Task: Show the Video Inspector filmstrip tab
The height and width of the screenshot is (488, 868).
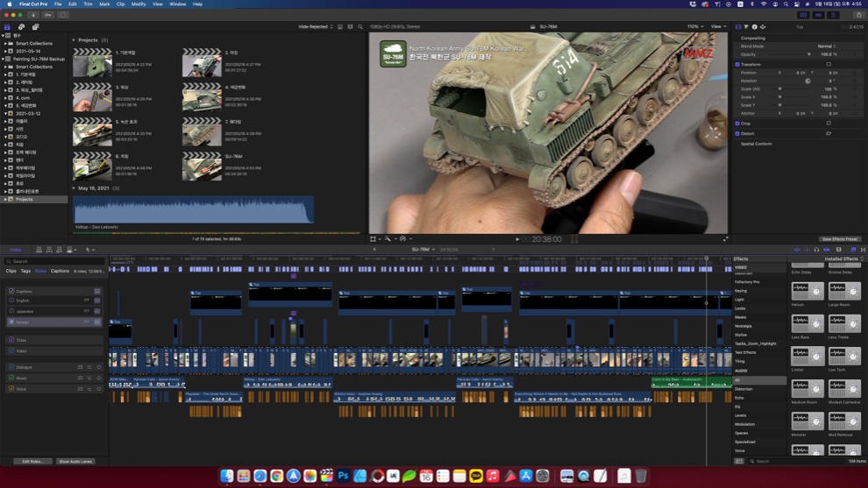Action: click(738, 27)
